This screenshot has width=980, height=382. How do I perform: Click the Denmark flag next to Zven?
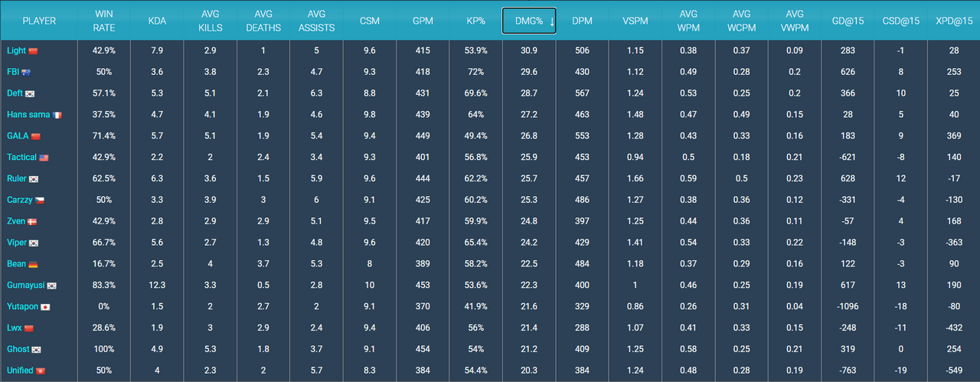point(33,221)
